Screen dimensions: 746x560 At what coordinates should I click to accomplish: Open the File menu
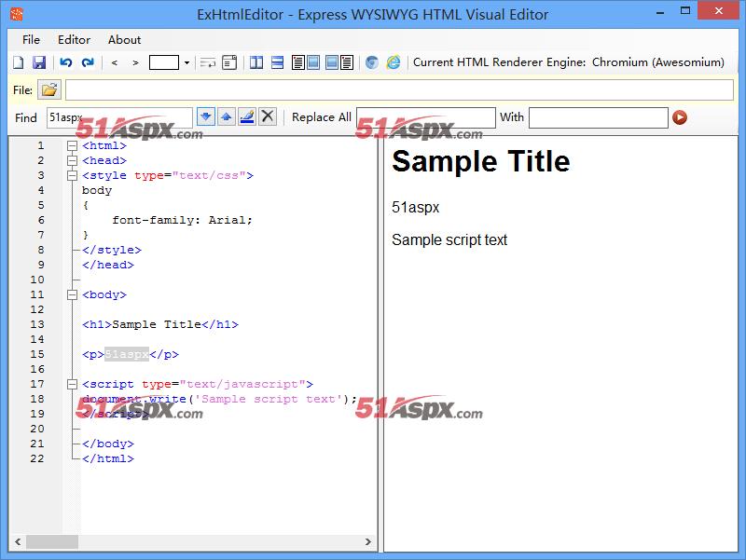31,40
